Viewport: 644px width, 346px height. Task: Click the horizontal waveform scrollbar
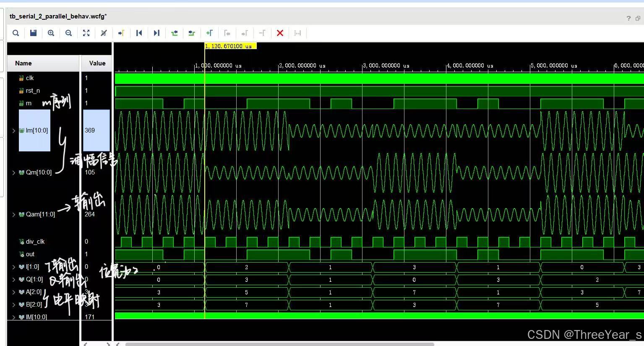279,344
